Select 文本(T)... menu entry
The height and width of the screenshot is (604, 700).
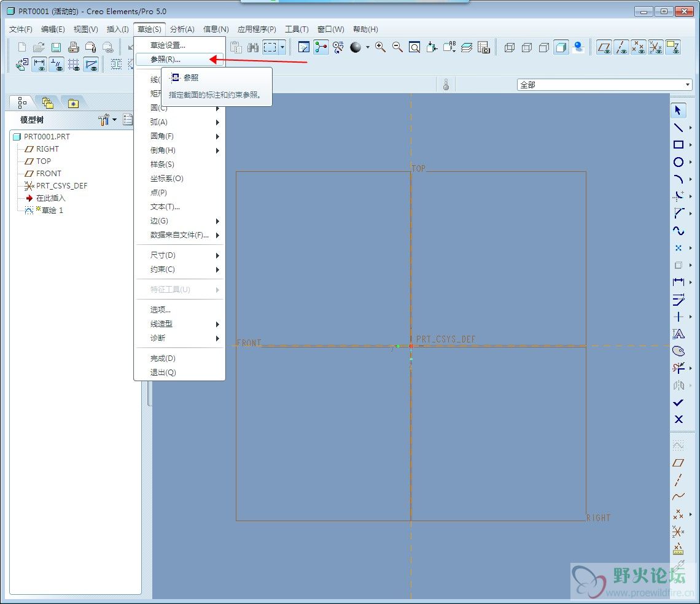click(x=179, y=207)
